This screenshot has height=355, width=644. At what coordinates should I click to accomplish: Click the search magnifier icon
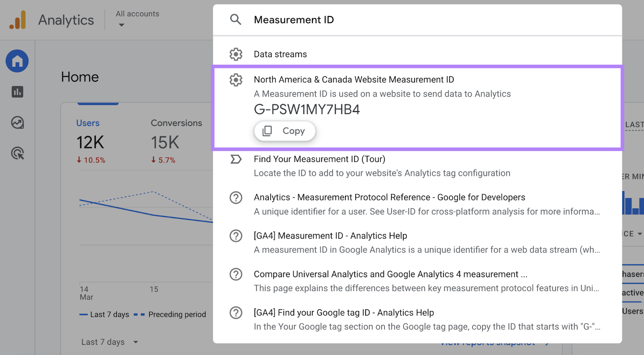pos(235,20)
